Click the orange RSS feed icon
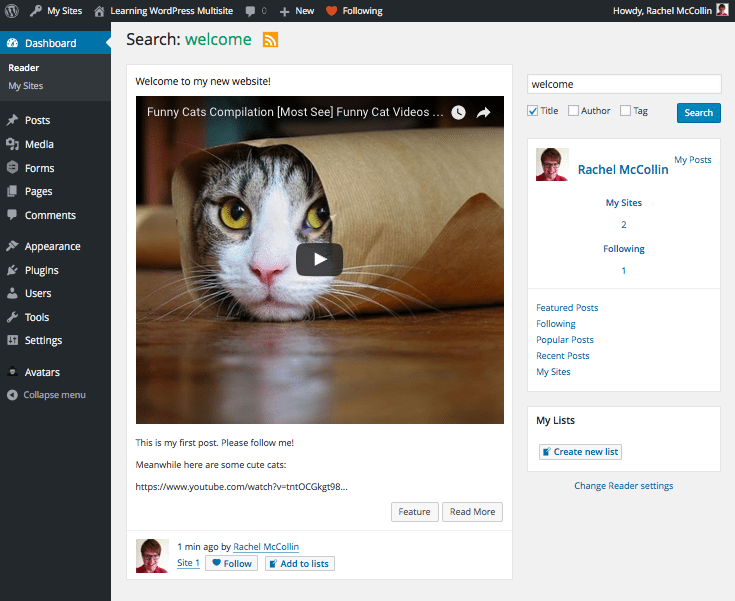Image resolution: width=735 pixels, height=601 pixels. (270, 40)
